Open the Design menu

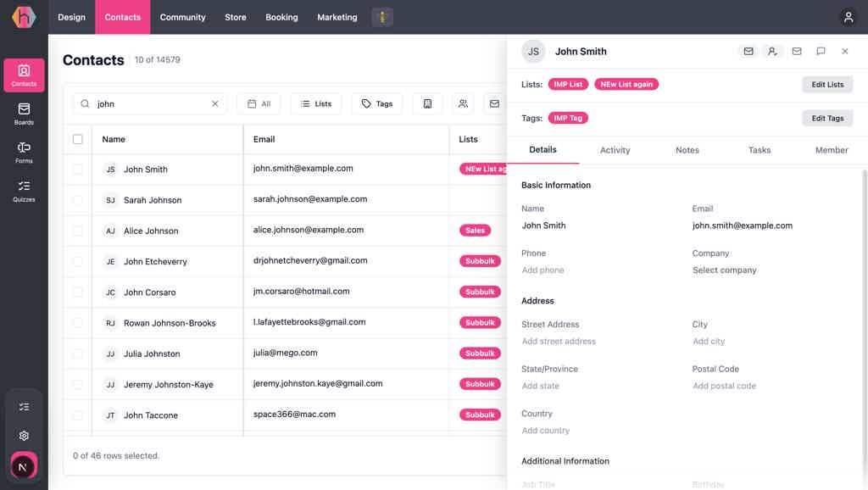coord(71,17)
